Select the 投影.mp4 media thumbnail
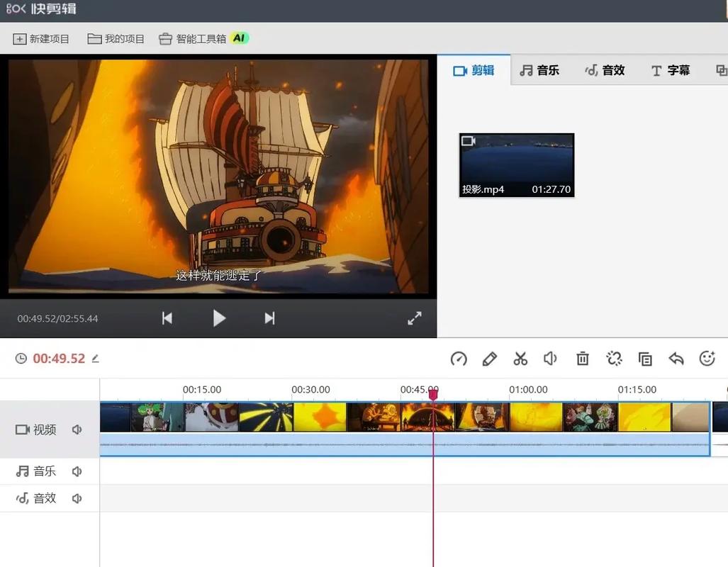Viewport: 728px width, 567px height. [516, 165]
